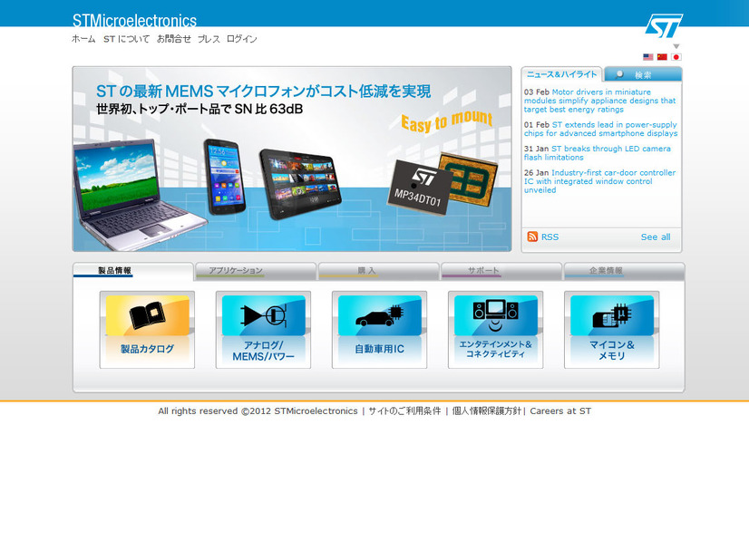Open the 26 Jan car-door controller news

coord(599,181)
